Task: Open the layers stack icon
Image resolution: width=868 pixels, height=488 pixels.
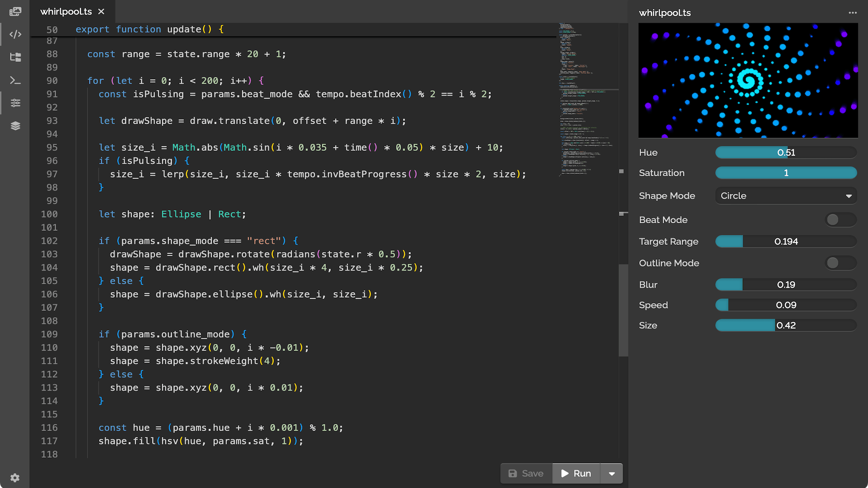Action: tap(15, 126)
